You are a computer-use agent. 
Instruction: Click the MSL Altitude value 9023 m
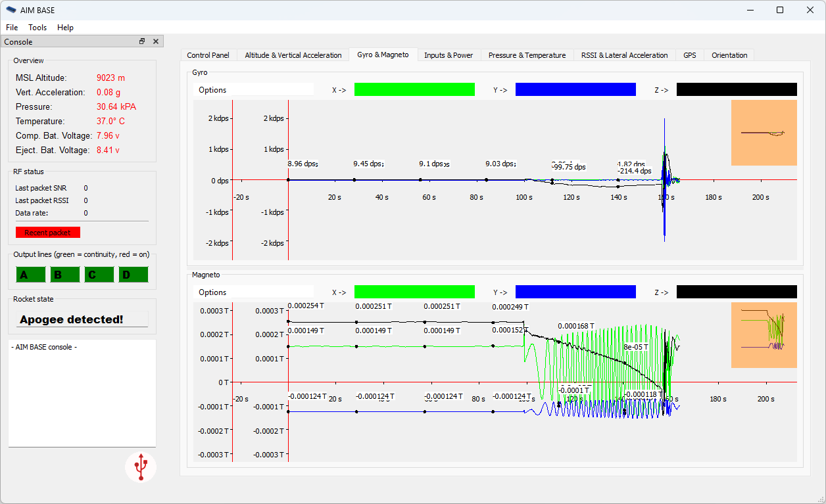click(110, 78)
